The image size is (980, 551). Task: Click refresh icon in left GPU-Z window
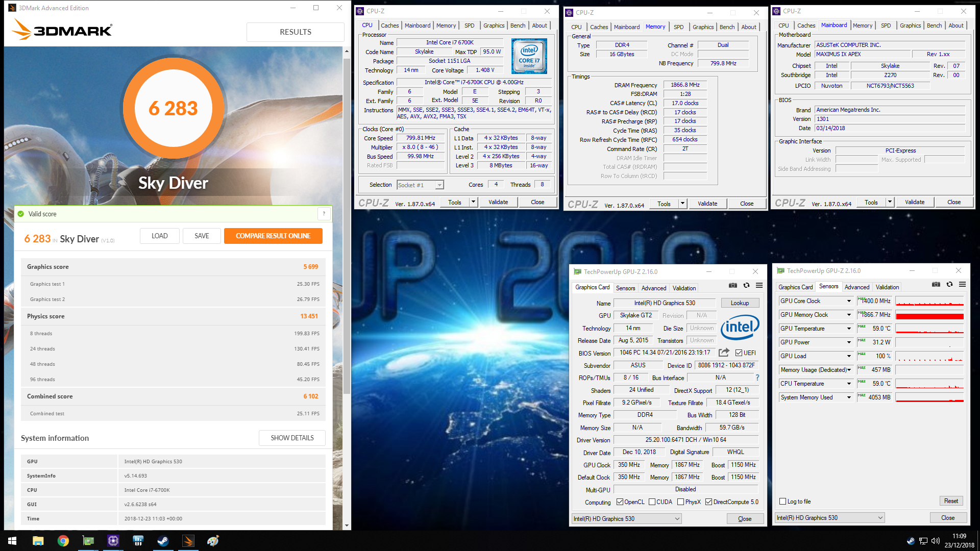[x=746, y=285]
